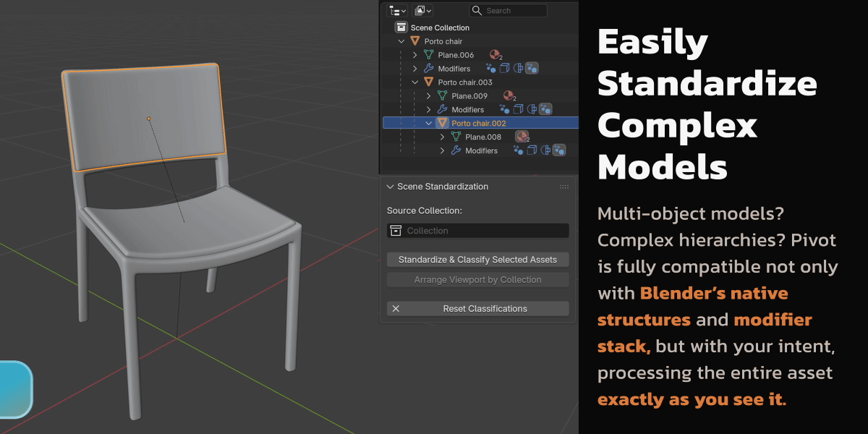Click the Plane.009 mesh data icon
Image resolution: width=868 pixels, height=434 pixels.
point(443,95)
